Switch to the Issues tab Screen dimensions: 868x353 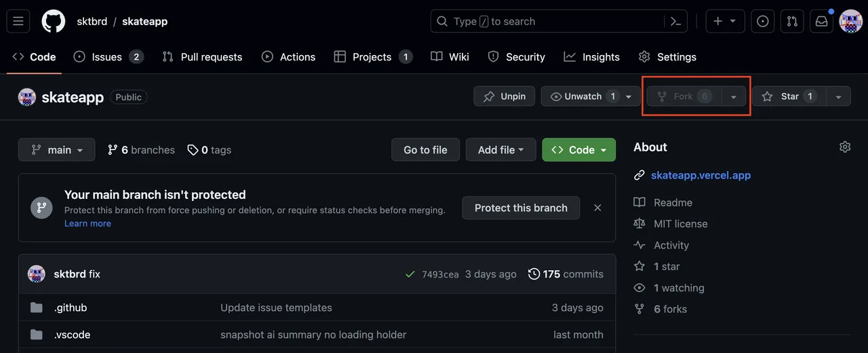point(108,57)
